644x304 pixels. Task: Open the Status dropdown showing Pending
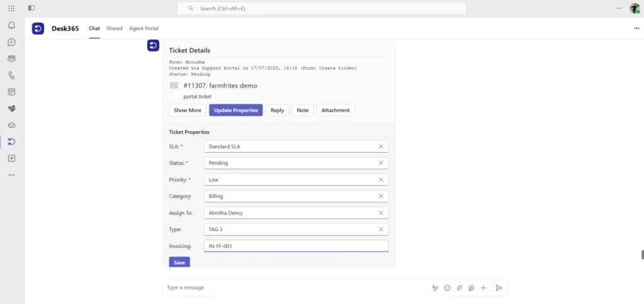296,163
